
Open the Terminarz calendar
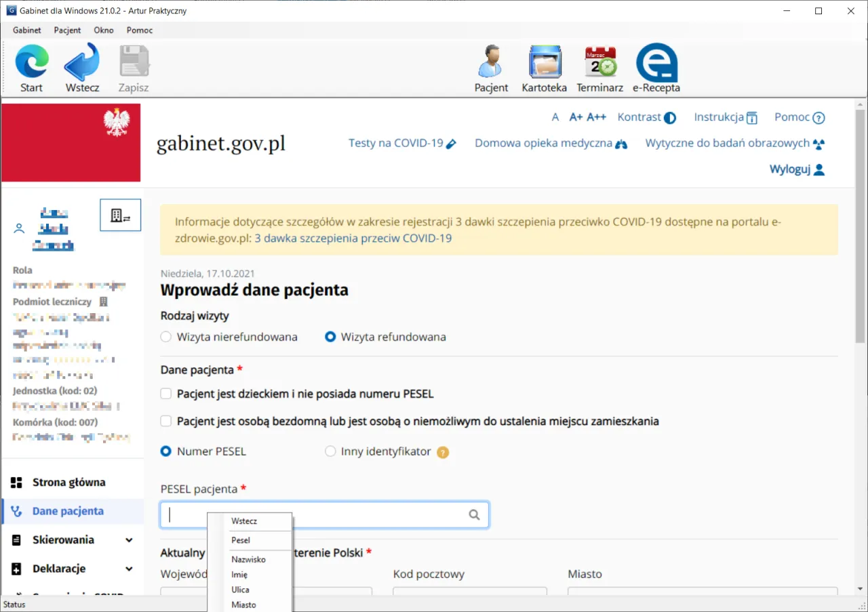[x=599, y=66]
